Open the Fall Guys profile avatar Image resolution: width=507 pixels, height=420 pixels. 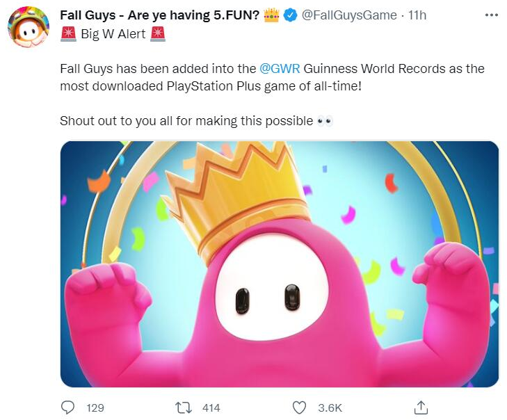28,30
